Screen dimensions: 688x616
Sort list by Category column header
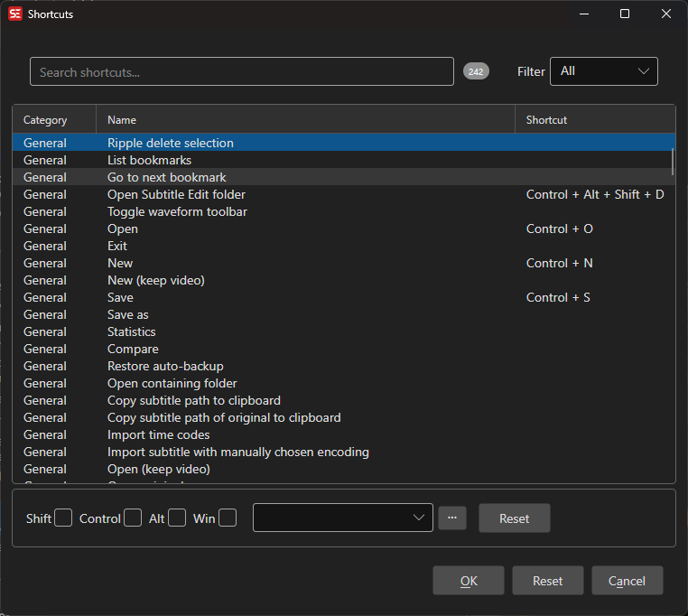point(53,120)
